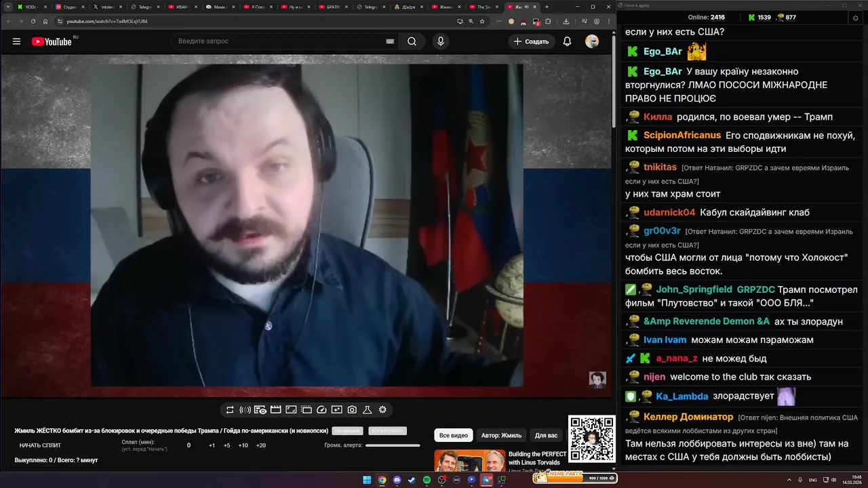Open YouTube notifications bell
This screenshot has width=868, height=488.
click(x=568, y=41)
